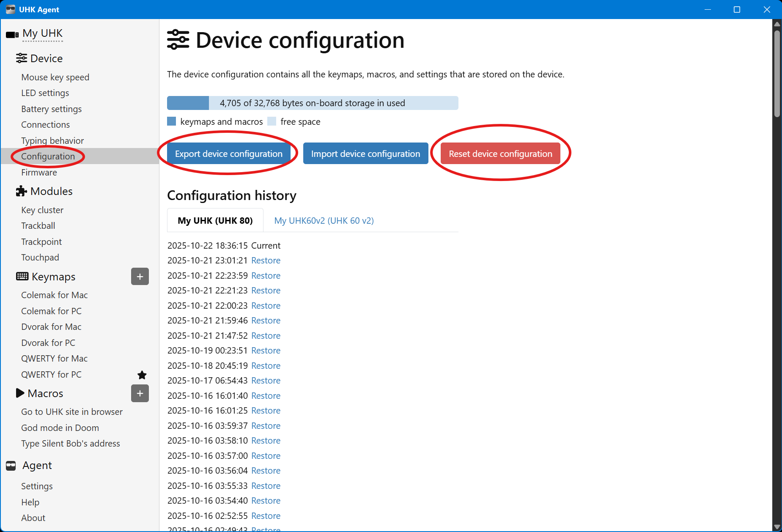Open LED settings in the sidebar
This screenshot has height=532, width=782.
[x=45, y=93]
